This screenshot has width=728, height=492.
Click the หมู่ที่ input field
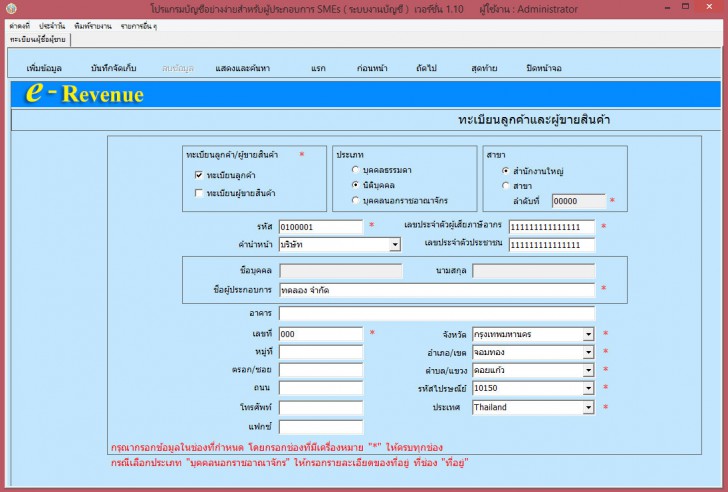click(x=321, y=352)
